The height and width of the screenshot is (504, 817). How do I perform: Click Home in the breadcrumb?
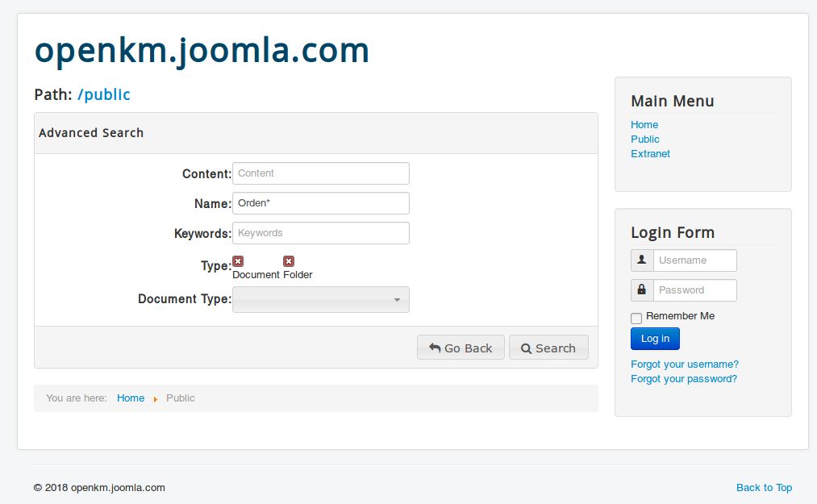point(131,398)
